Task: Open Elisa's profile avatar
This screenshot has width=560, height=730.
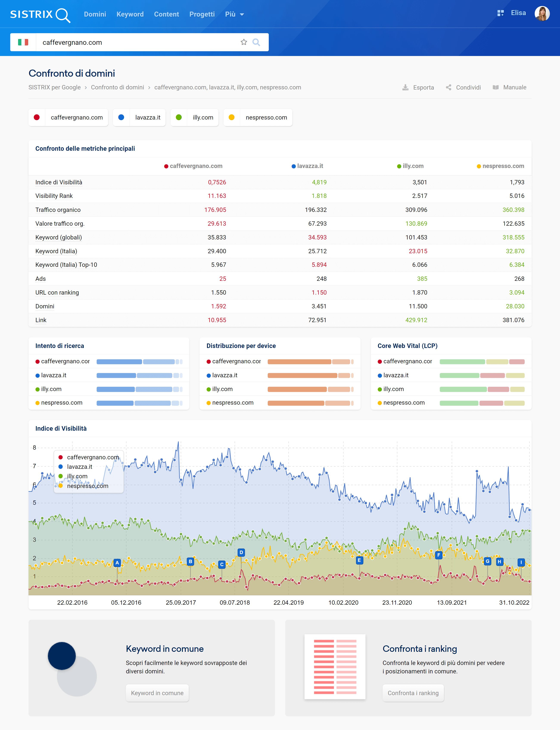Action: [x=542, y=14]
